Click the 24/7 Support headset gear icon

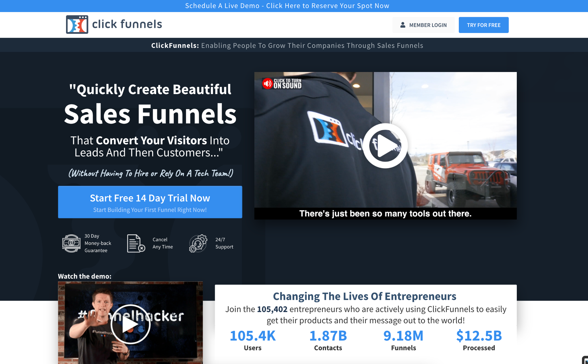pyautogui.click(x=198, y=243)
